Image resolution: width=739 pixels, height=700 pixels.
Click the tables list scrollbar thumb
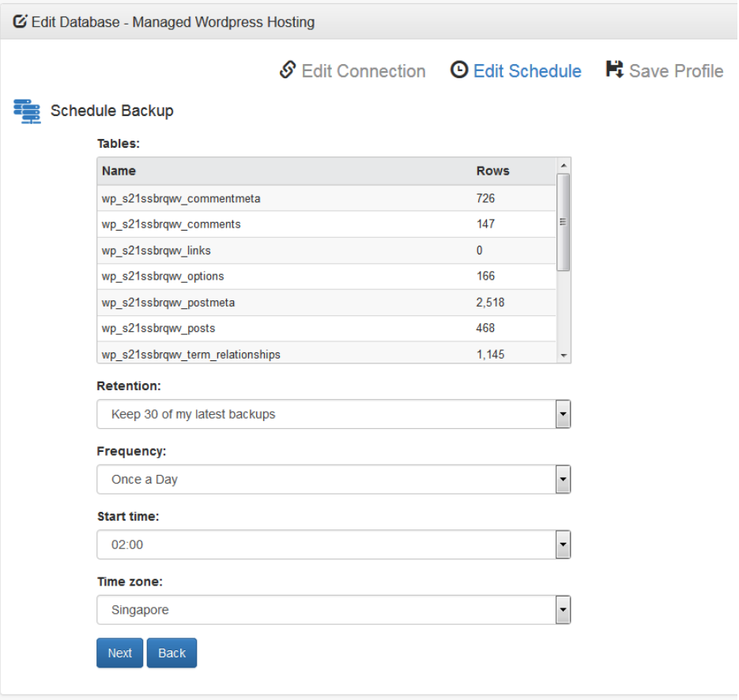(564, 222)
